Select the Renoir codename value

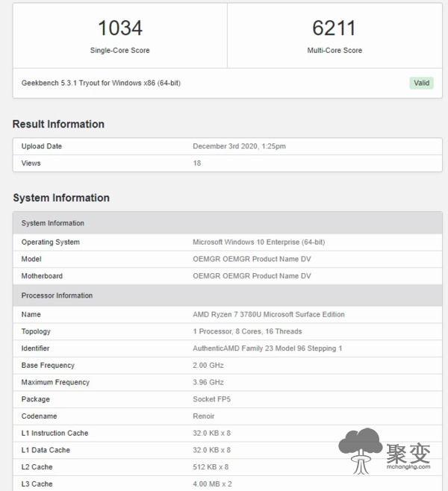[x=204, y=416]
